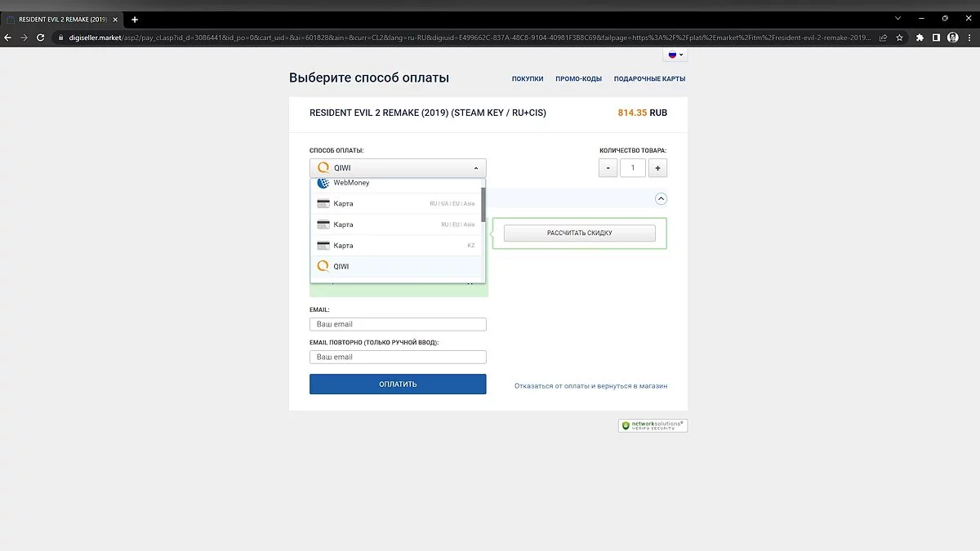
Task: Open the language flag selector
Action: pyautogui.click(x=676, y=55)
